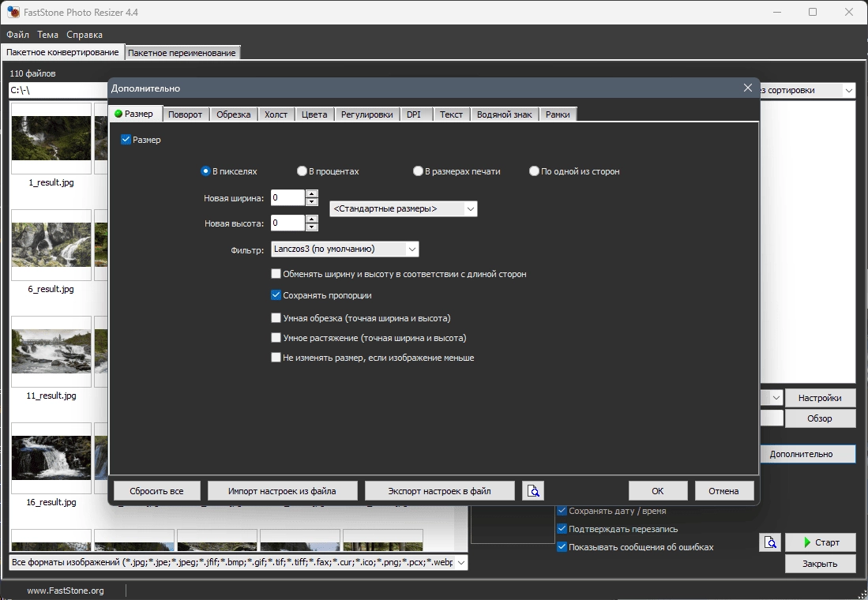Click Импорт настроек из файла button

tap(282, 491)
